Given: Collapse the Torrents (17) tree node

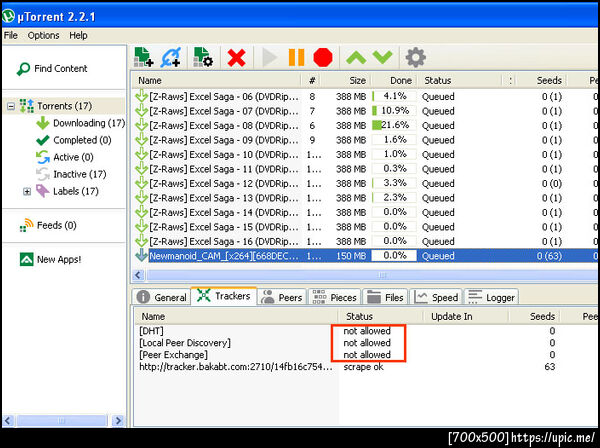Looking at the screenshot, I should [x=11, y=106].
